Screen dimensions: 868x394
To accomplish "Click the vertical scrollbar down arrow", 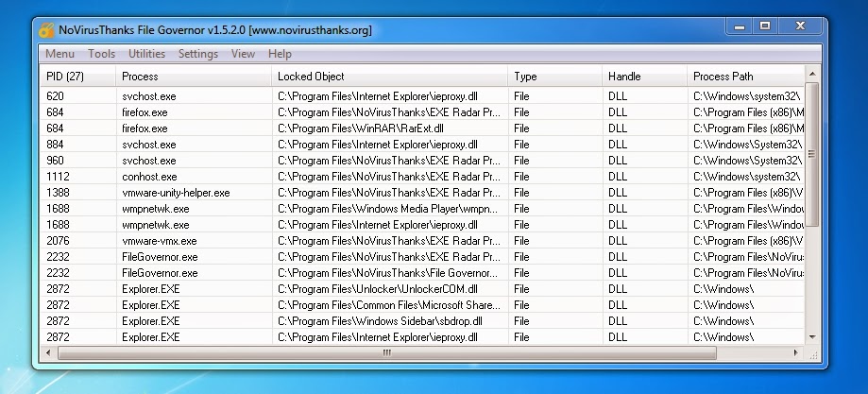I will click(812, 337).
